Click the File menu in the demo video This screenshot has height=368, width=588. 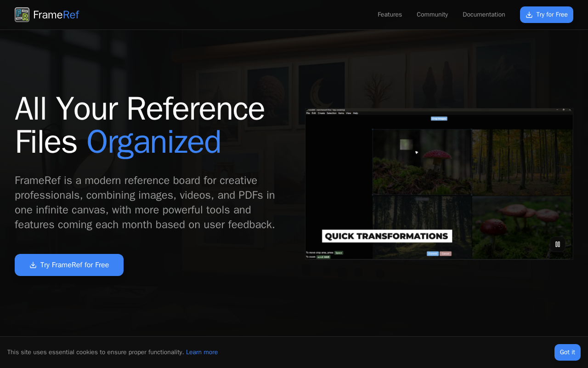tap(308, 113)
